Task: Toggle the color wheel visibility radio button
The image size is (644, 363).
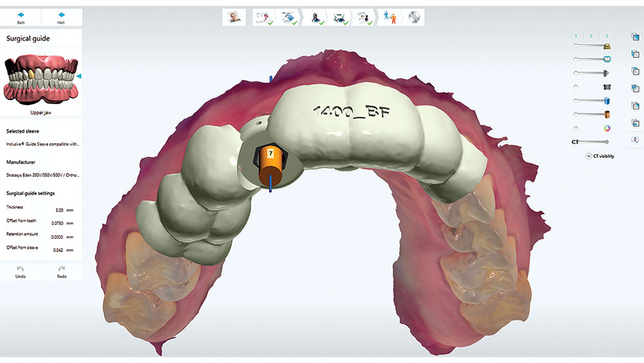Action: (576, 128)
